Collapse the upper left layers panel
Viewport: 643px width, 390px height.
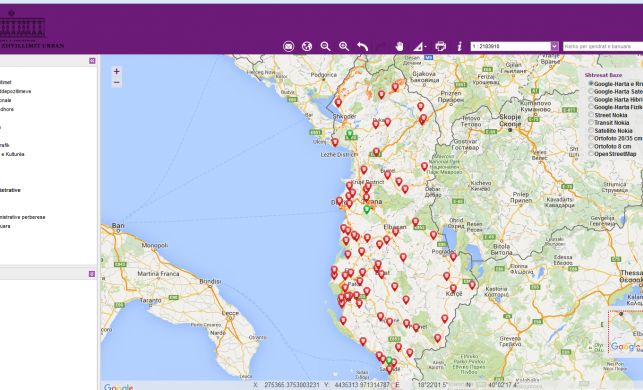pos(92,61)
